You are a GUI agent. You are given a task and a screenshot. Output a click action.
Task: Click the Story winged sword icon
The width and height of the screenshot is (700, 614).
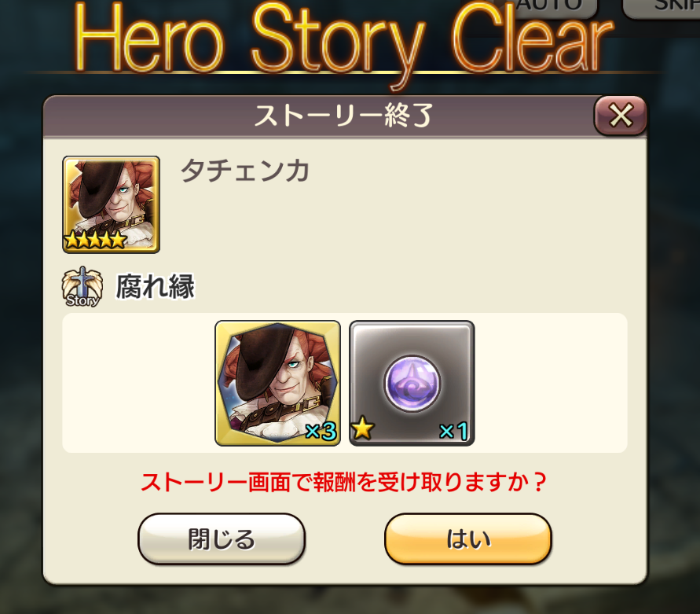tap(82, 287)
